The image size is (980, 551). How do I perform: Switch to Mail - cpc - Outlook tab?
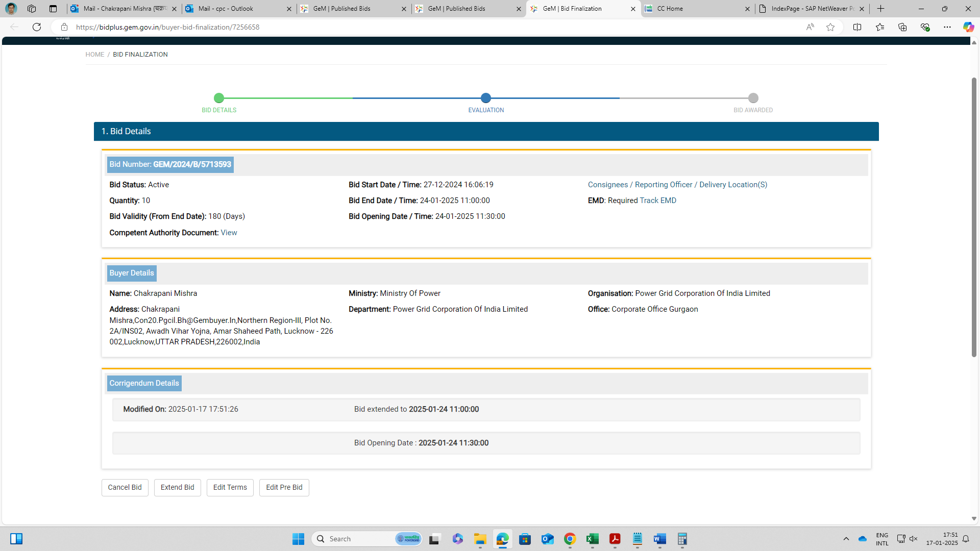238,9
